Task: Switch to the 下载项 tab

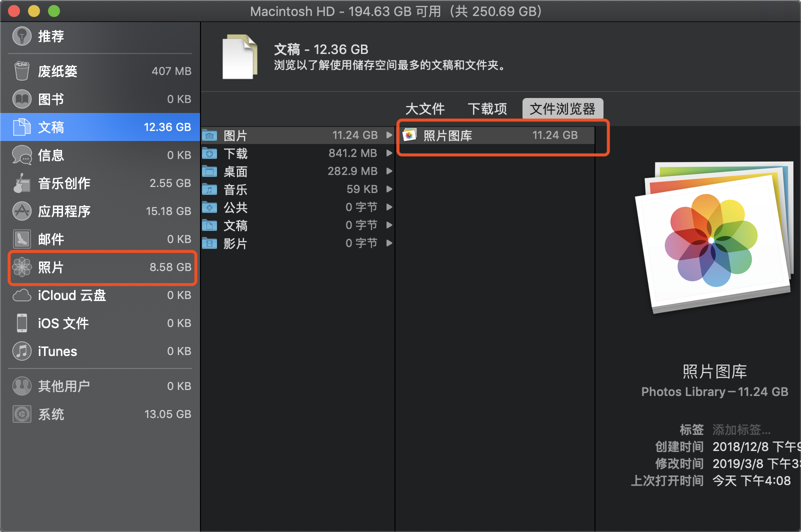Action: (x=487, y=108)
